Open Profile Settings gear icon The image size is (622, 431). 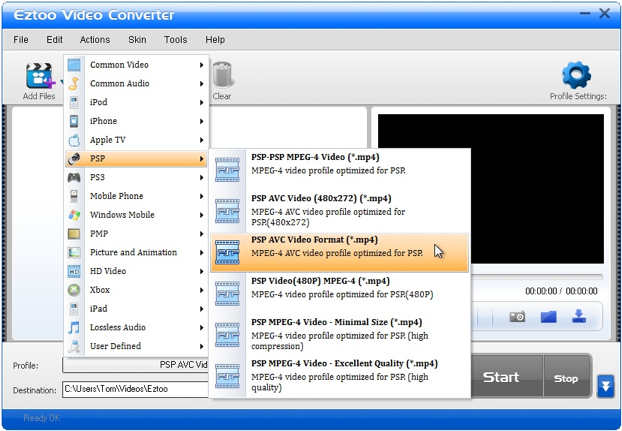[576, 75]
